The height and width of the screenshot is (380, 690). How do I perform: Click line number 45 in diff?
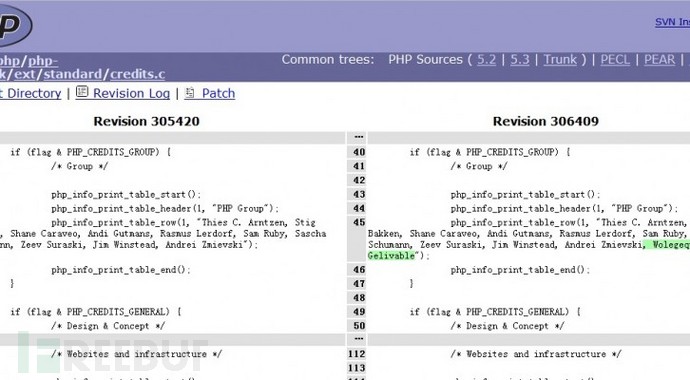[x=359, y=222]
